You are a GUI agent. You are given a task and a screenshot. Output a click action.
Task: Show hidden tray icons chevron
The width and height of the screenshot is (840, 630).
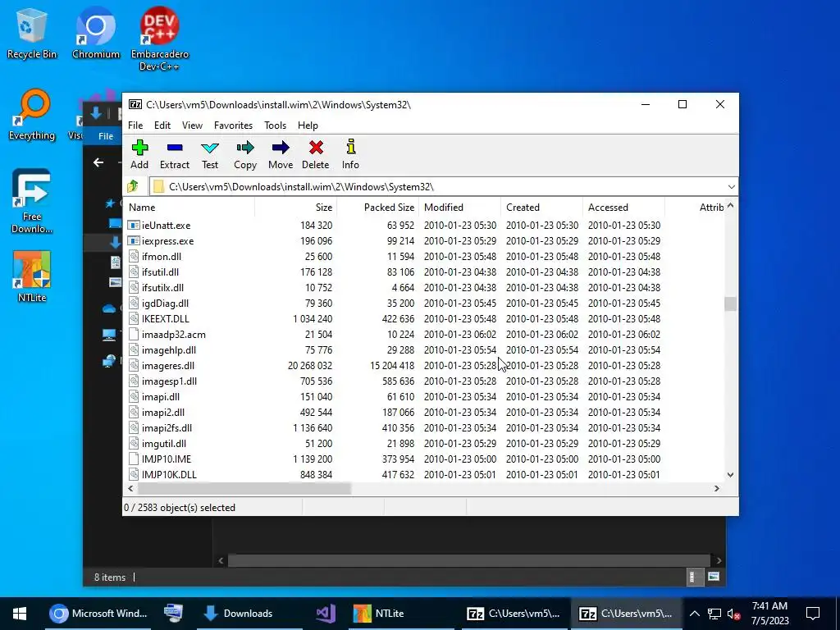pos(694,614)
